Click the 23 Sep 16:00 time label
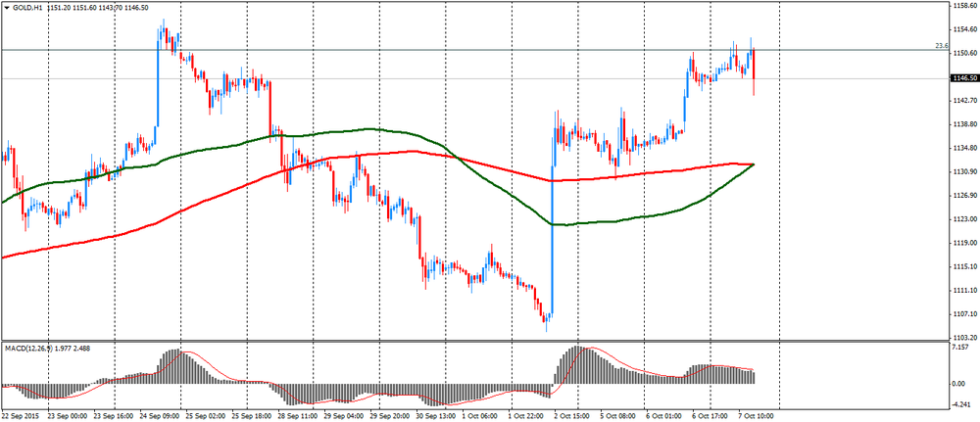The image size is (980, 422). [114, 414]
